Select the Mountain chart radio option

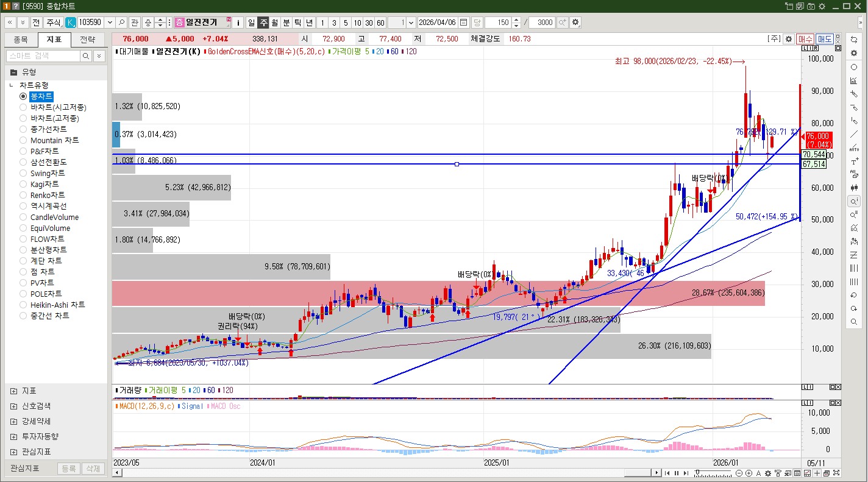(23, 140)
